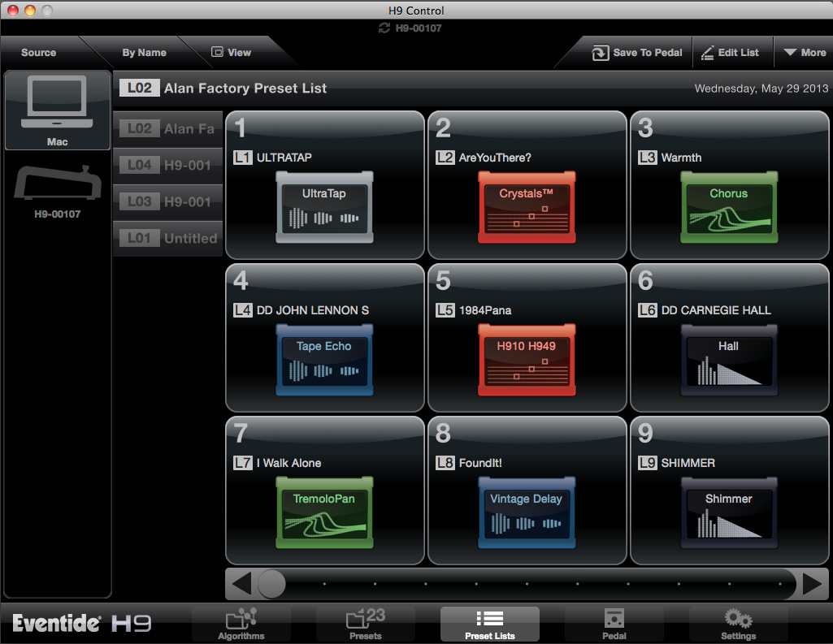
Task: Switch to the Preset Lists tab
Action: [x=490, y=624]
